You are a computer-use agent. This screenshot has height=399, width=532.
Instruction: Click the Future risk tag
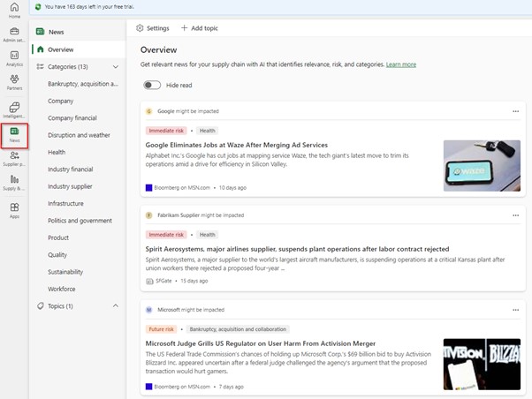pos(161,329)
